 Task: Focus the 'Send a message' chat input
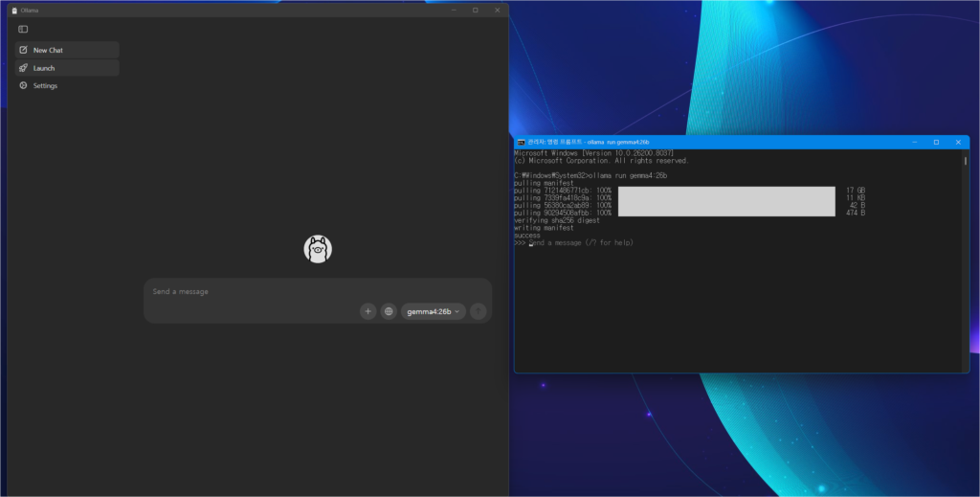coord(316,291)
